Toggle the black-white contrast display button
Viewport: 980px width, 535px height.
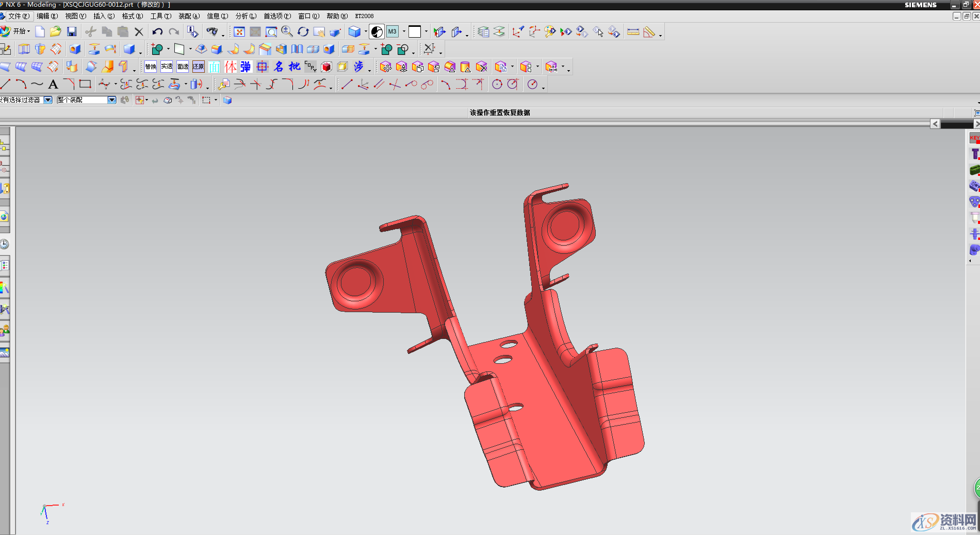377,32
